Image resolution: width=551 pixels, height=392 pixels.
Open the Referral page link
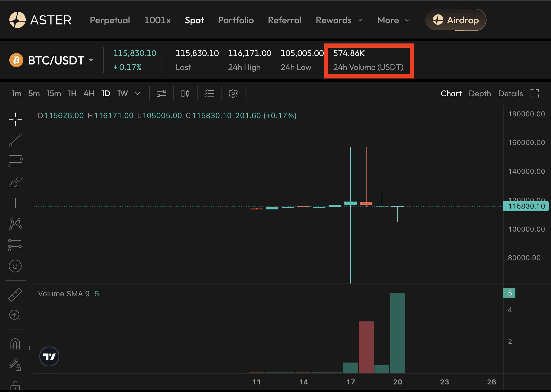pyautogui.click(x=285, y=20)
